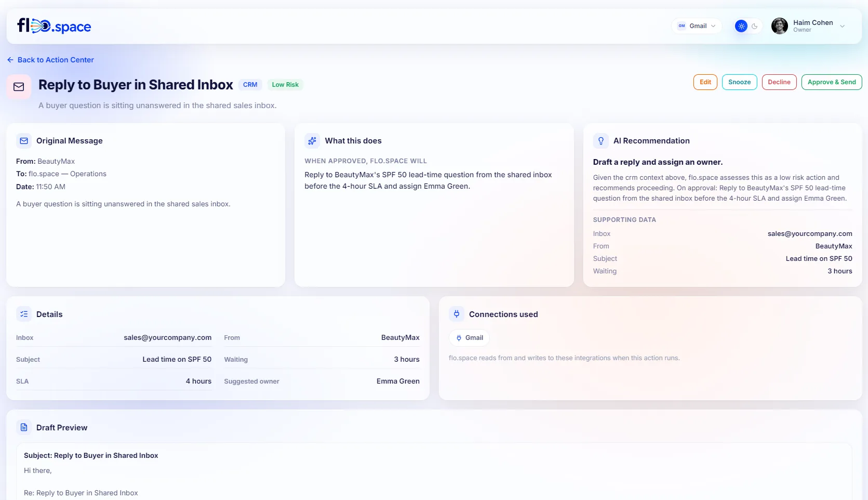The image size is (868, 500).
Task: Click the AI Recommendation lightbulb icon
Action: [x=601, y=141]
